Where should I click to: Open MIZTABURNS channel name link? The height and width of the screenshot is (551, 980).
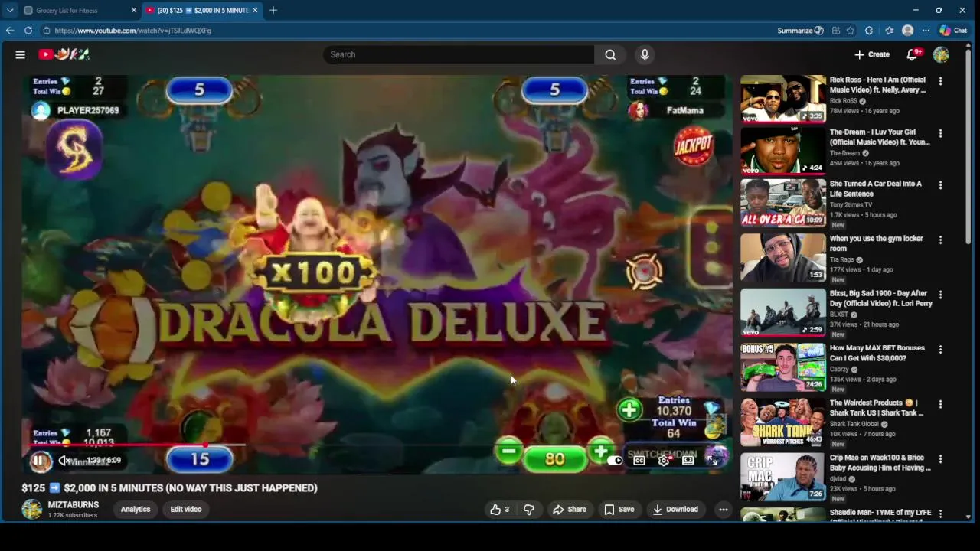click(73, 505)
